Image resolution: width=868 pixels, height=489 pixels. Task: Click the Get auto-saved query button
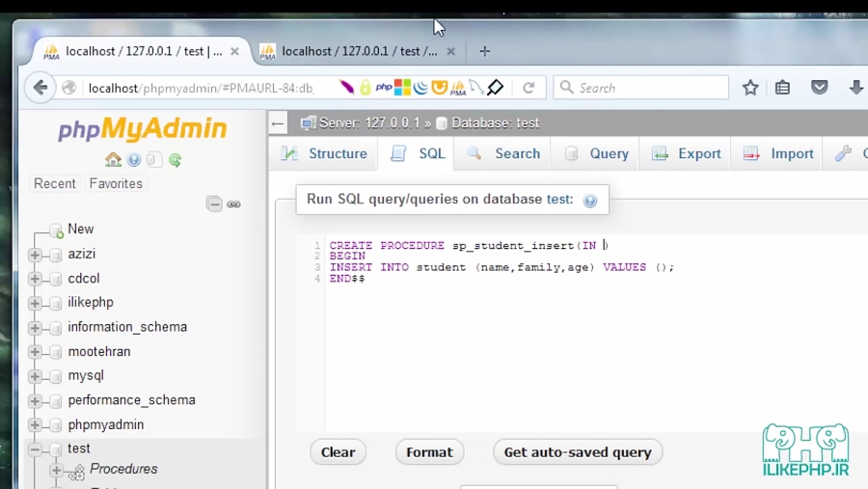578,451
